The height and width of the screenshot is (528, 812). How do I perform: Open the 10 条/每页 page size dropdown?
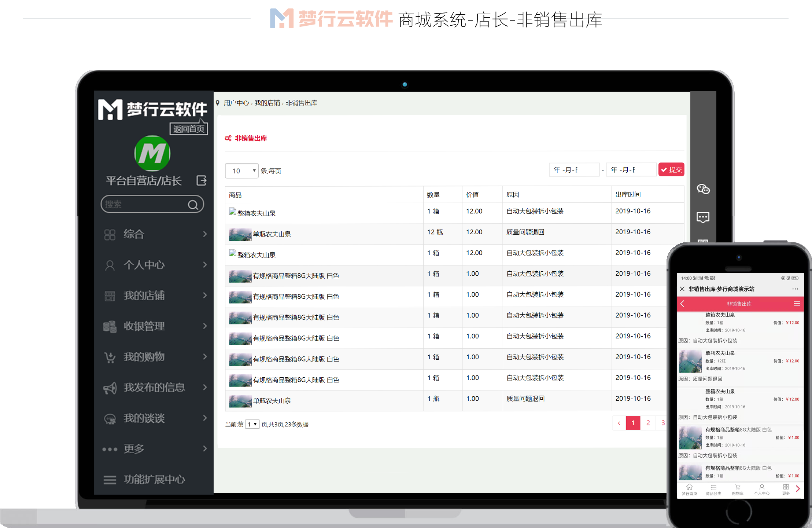pyautogui.click(x=241, y=171)
